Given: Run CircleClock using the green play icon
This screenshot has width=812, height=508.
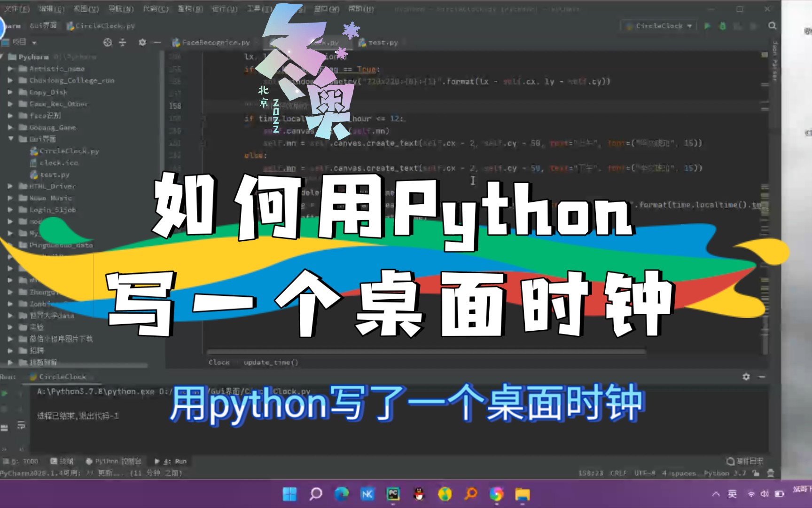Looking at the screenshot, I should (707, 26).
